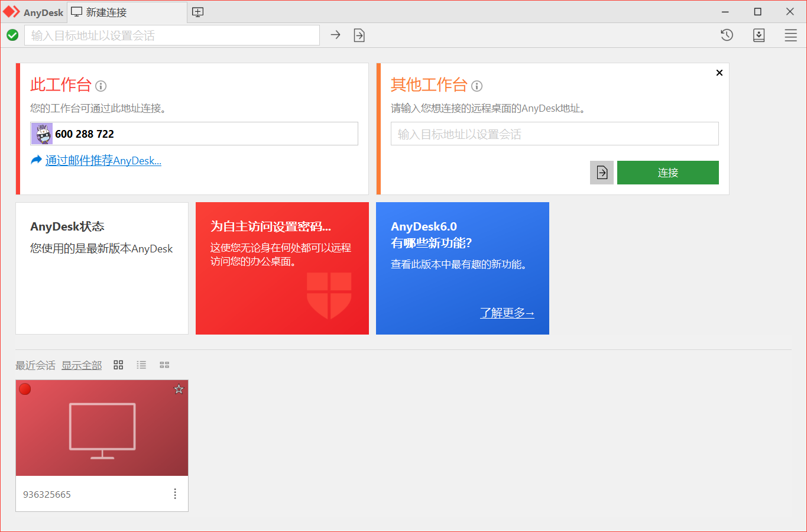This screenshot has height=532, width=807.
Task: Click the 600 288 722 address field
Action: [194, 134]
